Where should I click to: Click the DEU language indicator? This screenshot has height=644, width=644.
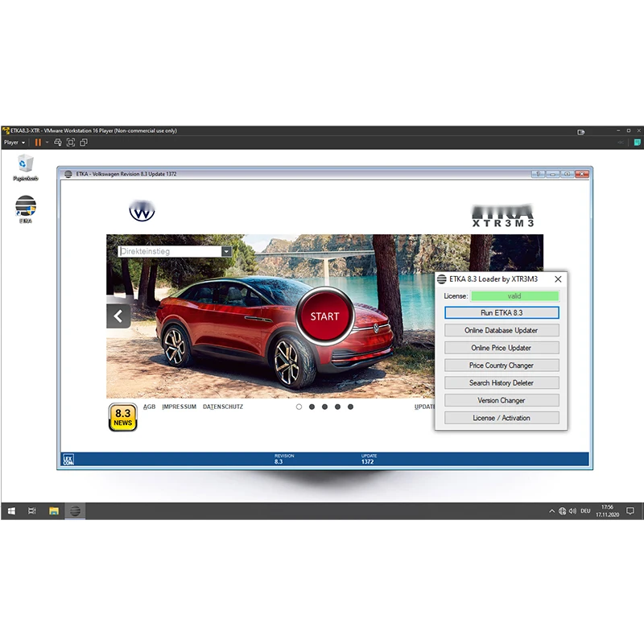tap(585, 511)
